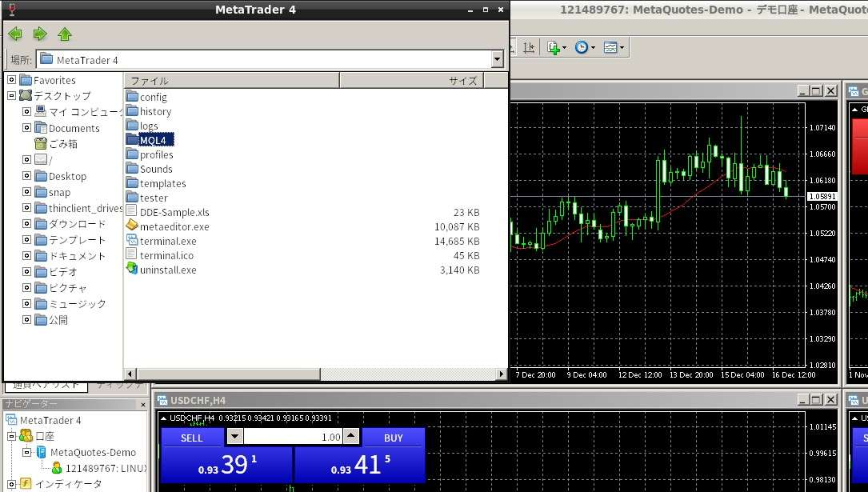868x492 pixels.
Task: Click SELL in the USDCHF chart
Action: pyautogui.click(x=191, y=438)
